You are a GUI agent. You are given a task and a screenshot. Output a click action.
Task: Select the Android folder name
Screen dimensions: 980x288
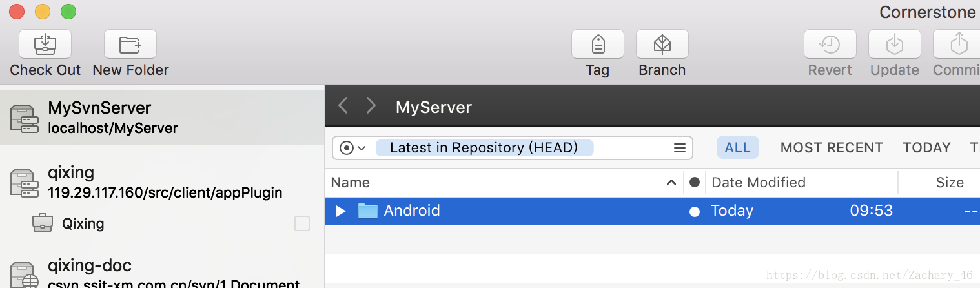pos(412,211)
